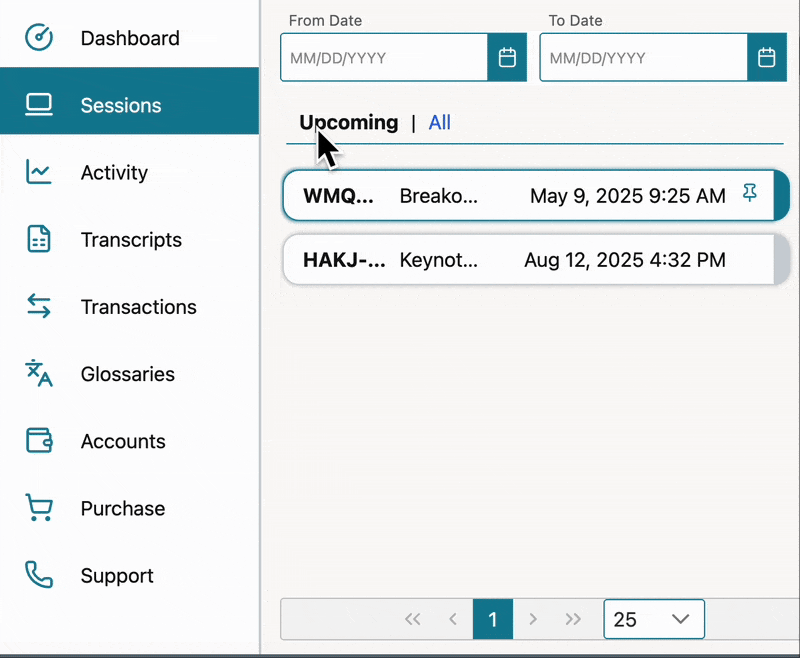Click the From Date input field
Screen dimensions: 800x658
click(x=384, y=58)
